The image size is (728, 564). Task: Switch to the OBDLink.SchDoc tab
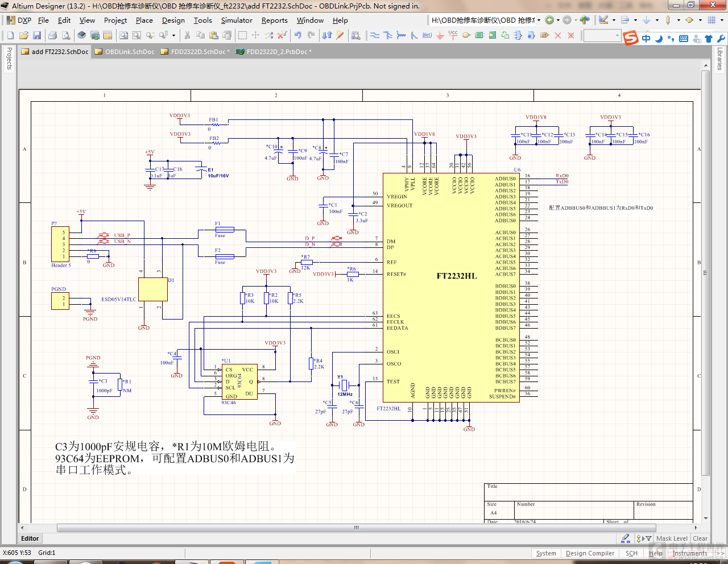point(125,52)
